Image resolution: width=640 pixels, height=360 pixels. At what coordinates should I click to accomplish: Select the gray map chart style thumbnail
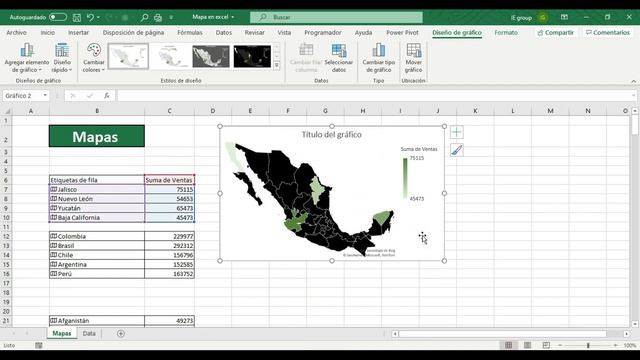click(x=211, y=56)
